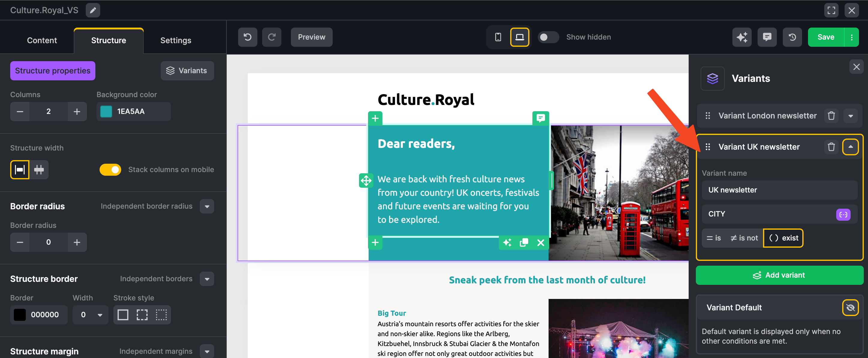Save the email template
868x358 pixels.
(825, 37)
